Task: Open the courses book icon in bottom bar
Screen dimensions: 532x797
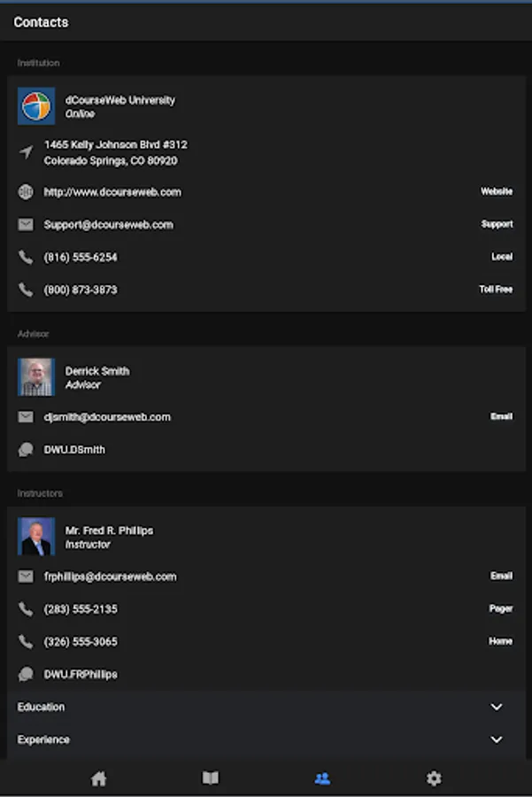Action: pos(210,778)
